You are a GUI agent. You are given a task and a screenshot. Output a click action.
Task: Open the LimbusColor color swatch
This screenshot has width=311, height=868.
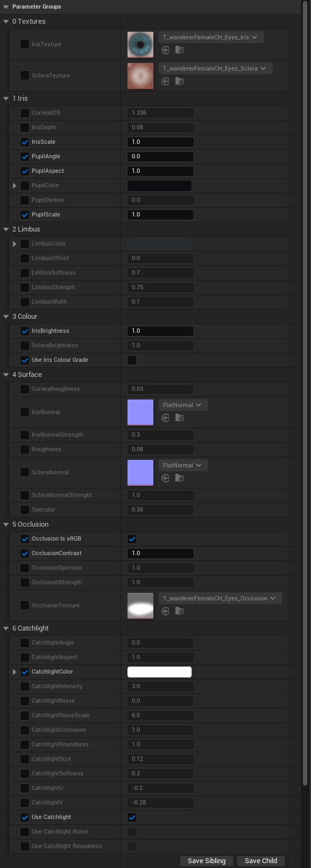pos(159,244)
